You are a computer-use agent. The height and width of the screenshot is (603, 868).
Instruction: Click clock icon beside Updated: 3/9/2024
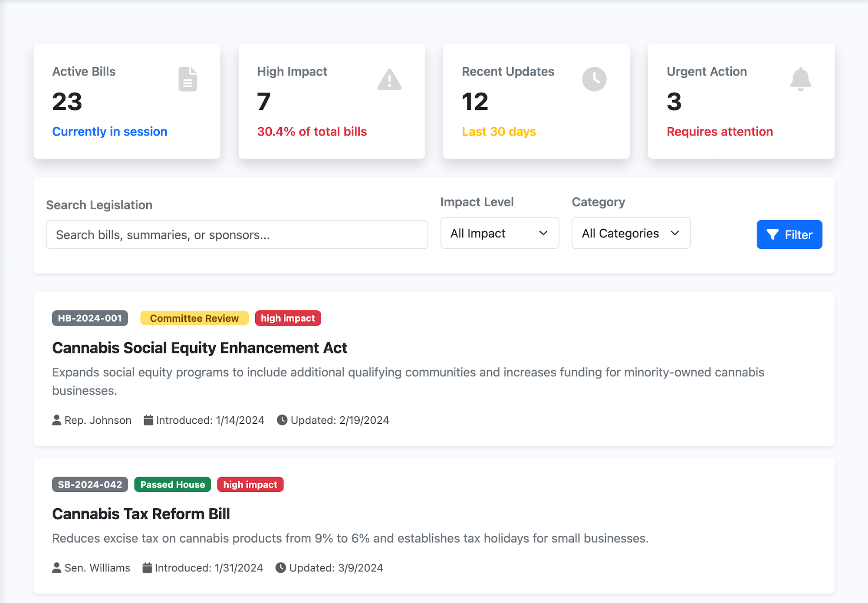point(281,568)
